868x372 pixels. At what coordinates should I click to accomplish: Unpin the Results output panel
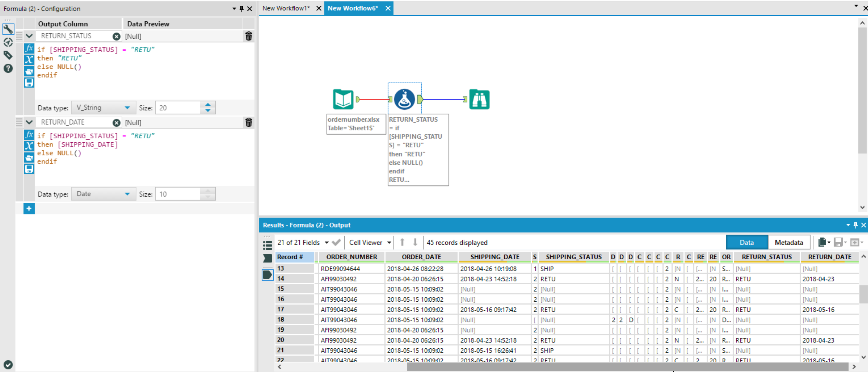(855, 225)
